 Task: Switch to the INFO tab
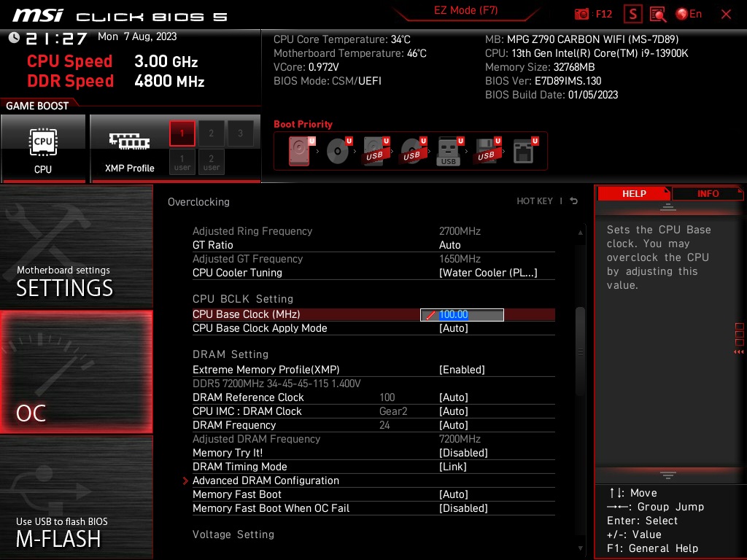pyautogui.click(x=708, y=194)
